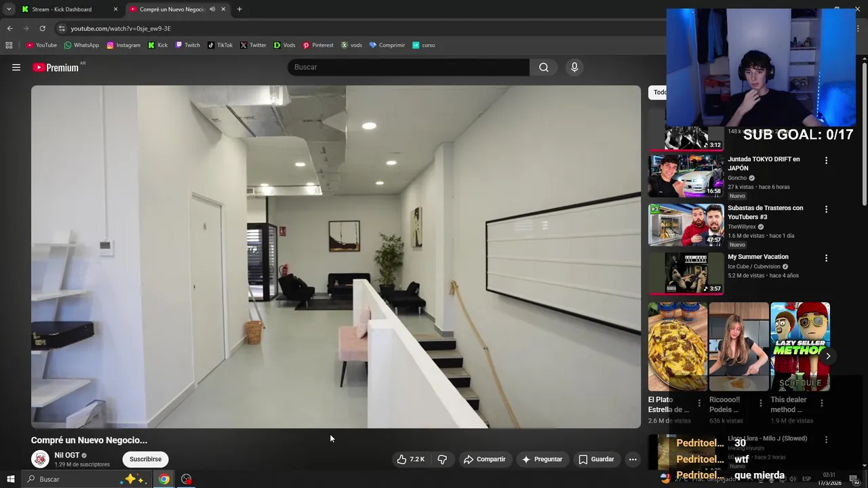Open options for El Plato Estrella short
Screen dimensions: 868x488
point(699,403)
